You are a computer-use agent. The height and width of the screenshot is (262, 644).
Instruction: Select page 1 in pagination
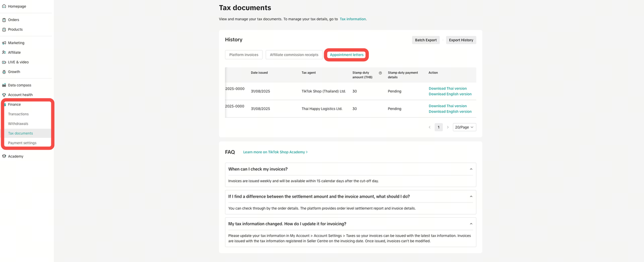439,127
